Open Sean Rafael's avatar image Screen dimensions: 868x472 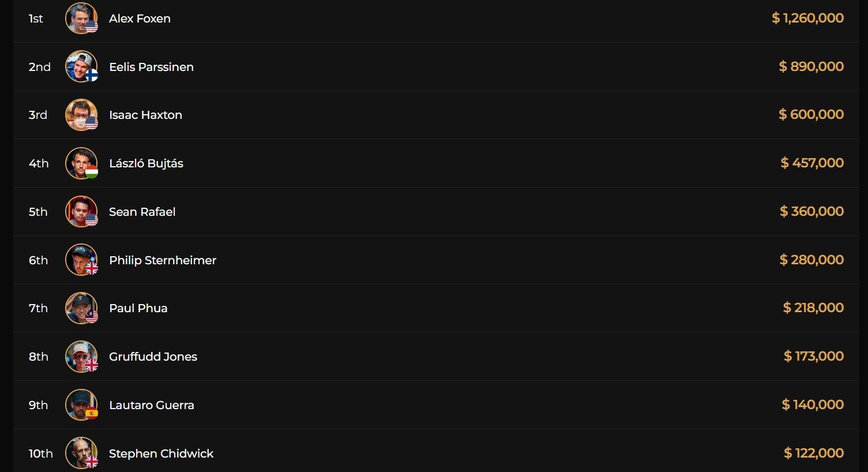coord(81,212)
